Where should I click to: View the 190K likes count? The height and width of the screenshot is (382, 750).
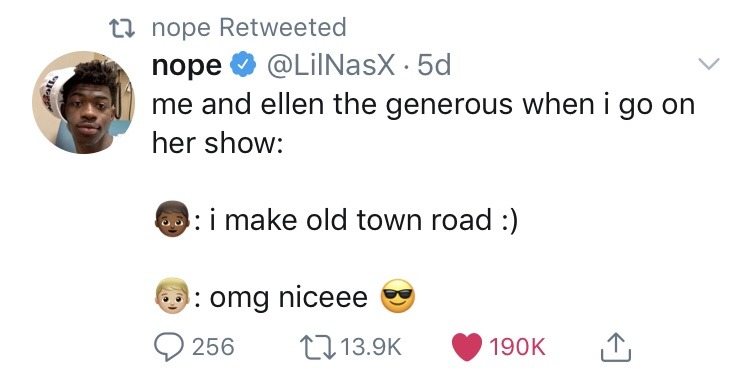517,347
